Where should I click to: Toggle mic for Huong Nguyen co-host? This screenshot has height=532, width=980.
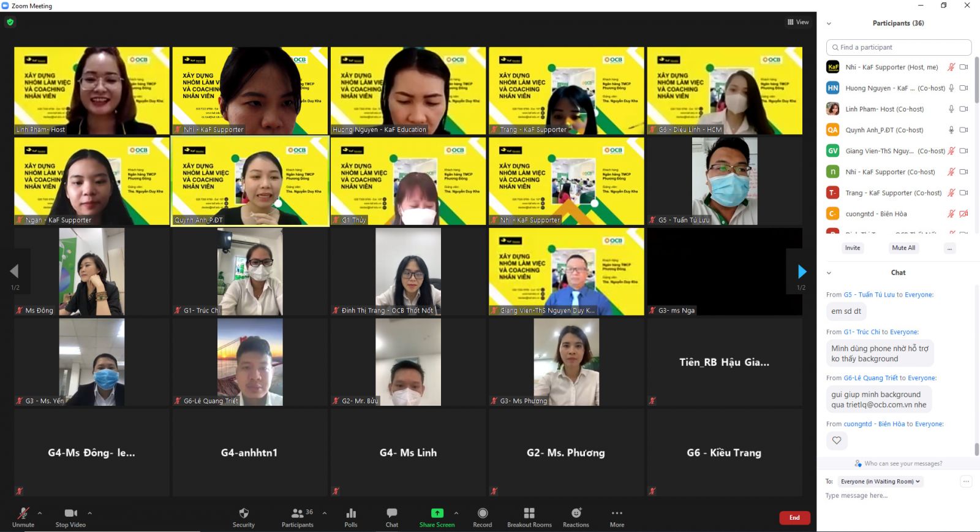coord(951,88)
